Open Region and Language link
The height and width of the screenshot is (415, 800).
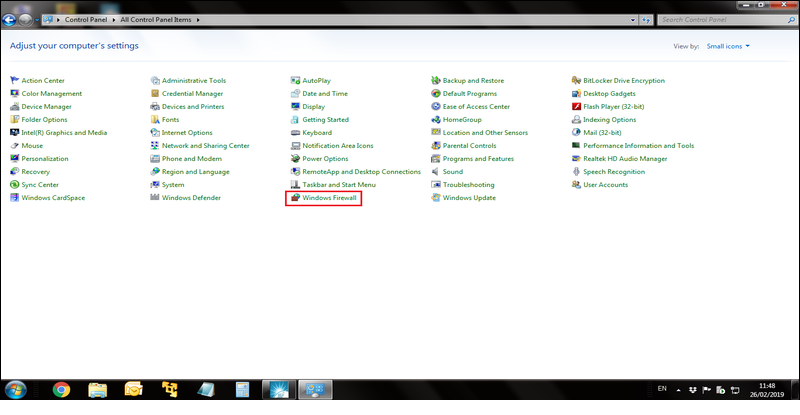pos(195,172)
